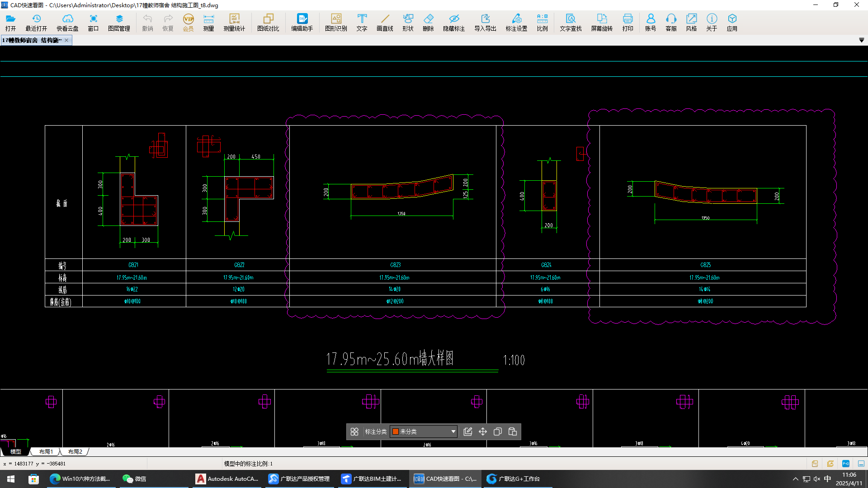Click the annotation category grid icon

pyautogui.click(x=354, y=432)
